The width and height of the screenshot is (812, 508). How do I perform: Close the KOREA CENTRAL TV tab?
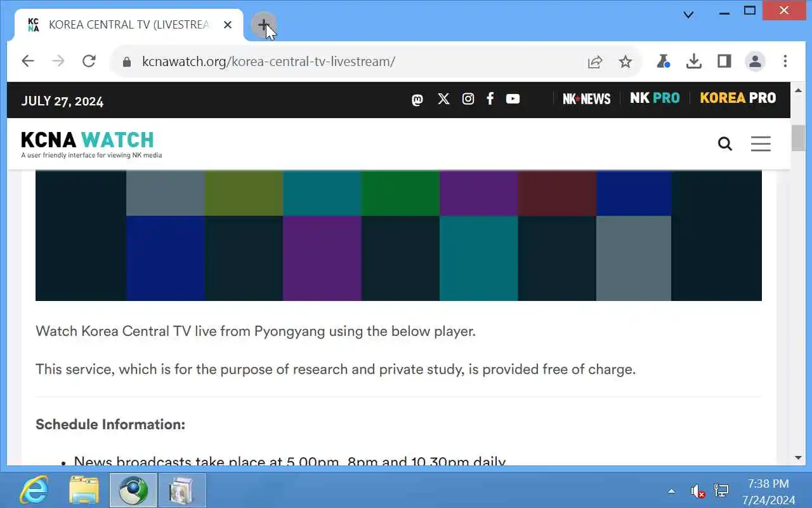pos(228,25)
